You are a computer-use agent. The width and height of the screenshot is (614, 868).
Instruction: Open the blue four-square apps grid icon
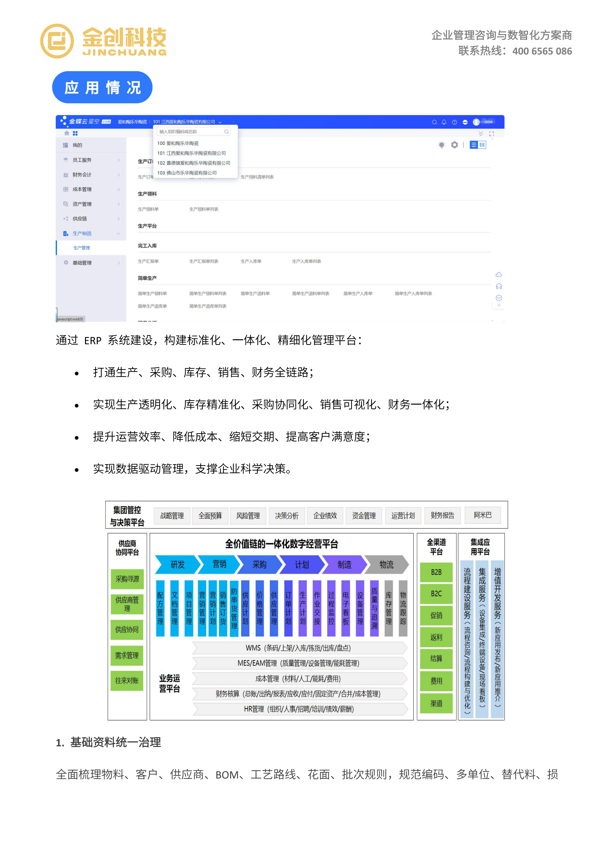point(75,133)
